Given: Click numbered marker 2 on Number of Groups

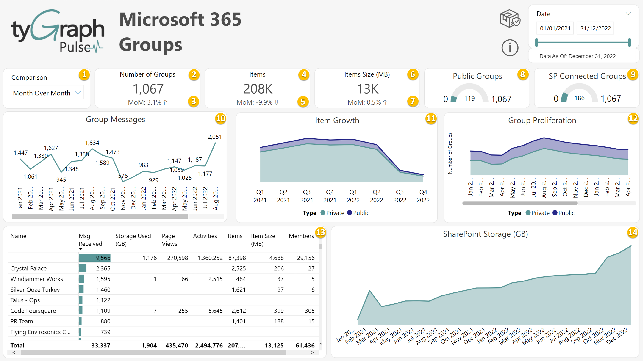Looking at the screenshot, I should (x=194, y=74).
